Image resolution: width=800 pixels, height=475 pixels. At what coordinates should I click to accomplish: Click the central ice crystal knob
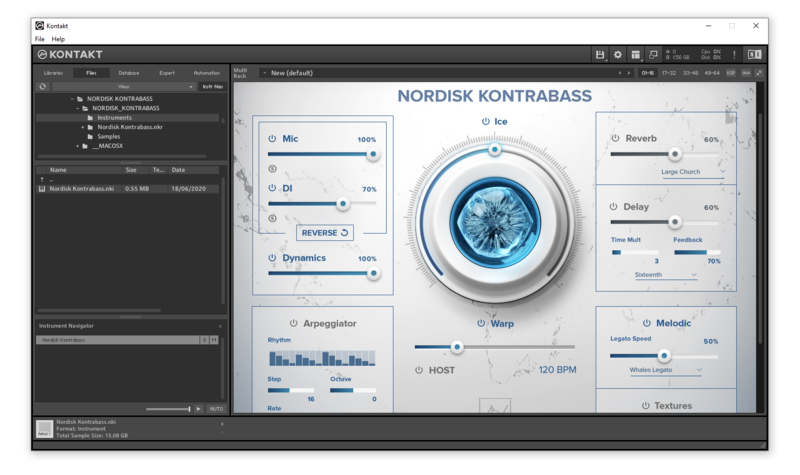click(494, 223)
